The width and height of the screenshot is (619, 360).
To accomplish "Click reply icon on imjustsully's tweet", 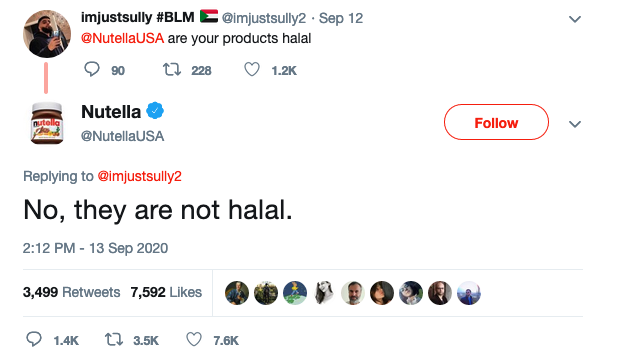I will point(92,69).
